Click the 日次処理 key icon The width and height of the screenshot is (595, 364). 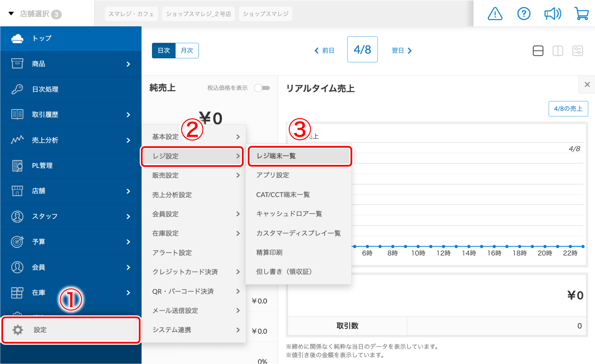[17, 89]
